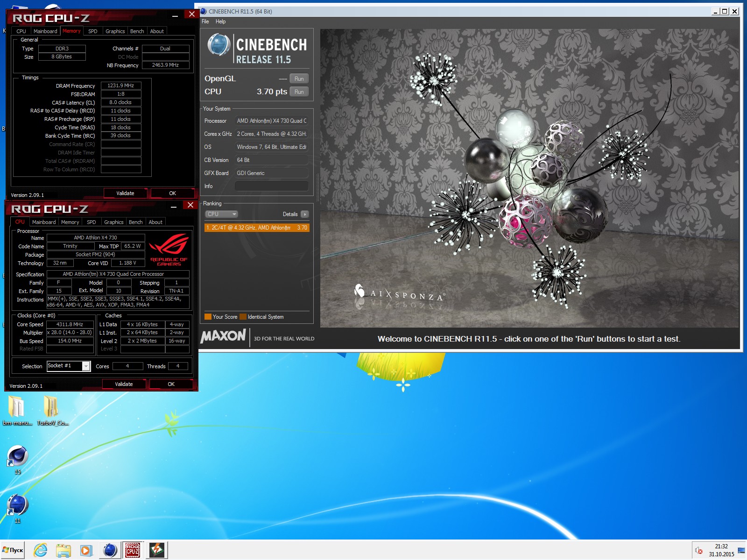Select Cinebench 15 desktop shortcut
747x560 pixels.
pyautogui.click(x=17, y=460)
